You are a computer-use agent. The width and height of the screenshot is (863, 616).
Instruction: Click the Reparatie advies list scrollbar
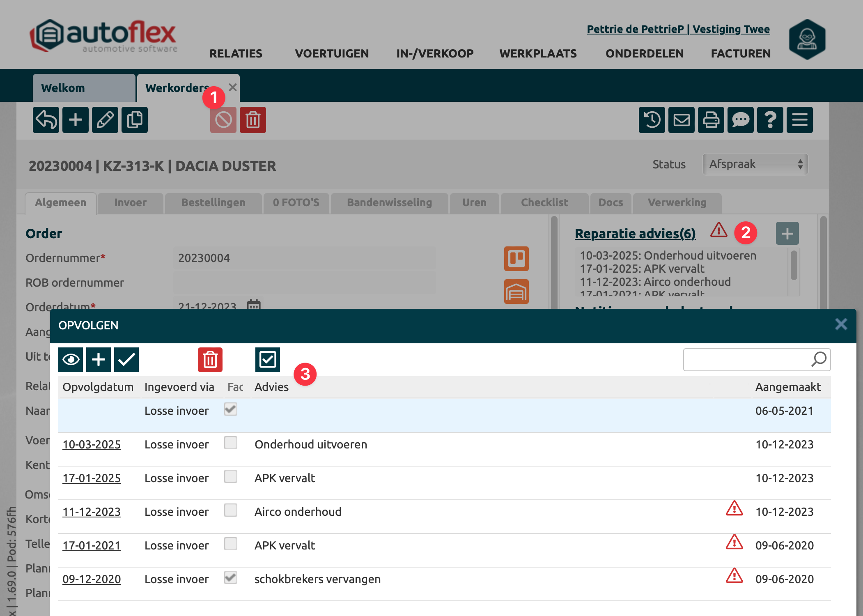click(794, 265)
